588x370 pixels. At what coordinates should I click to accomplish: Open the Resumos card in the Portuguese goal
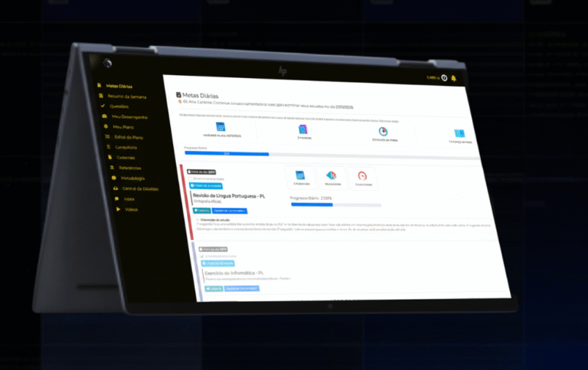pos(332,178)
